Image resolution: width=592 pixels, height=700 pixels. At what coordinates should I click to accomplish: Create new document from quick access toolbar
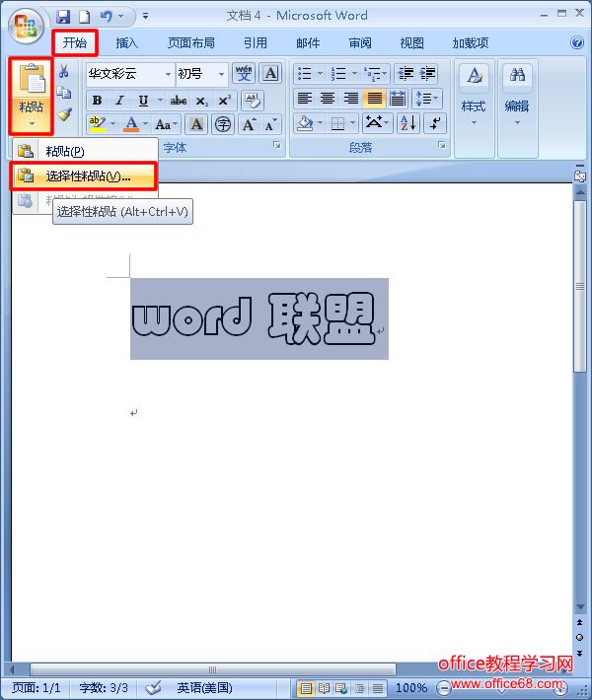(84, 17)
